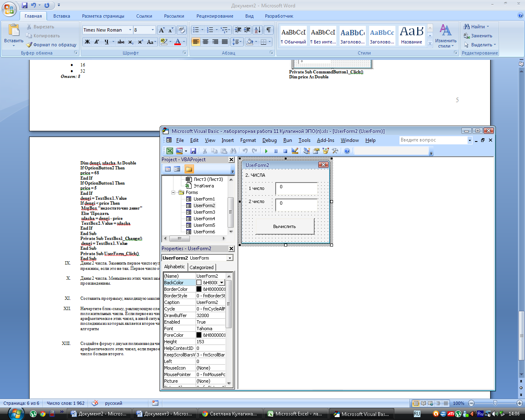This screenshot has height=420, width=525.
Task: Toggle Design Mode in VBA toolbar
Action: coord(294,151)
